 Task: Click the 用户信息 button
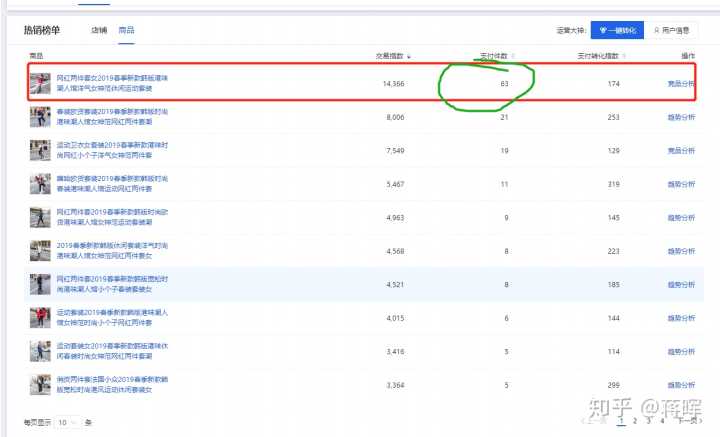click(672, 30)
